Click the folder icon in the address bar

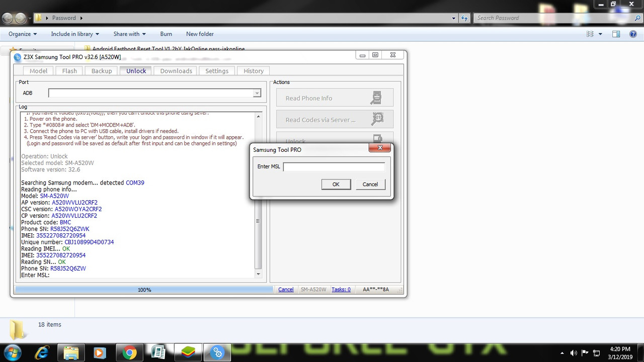38,18
